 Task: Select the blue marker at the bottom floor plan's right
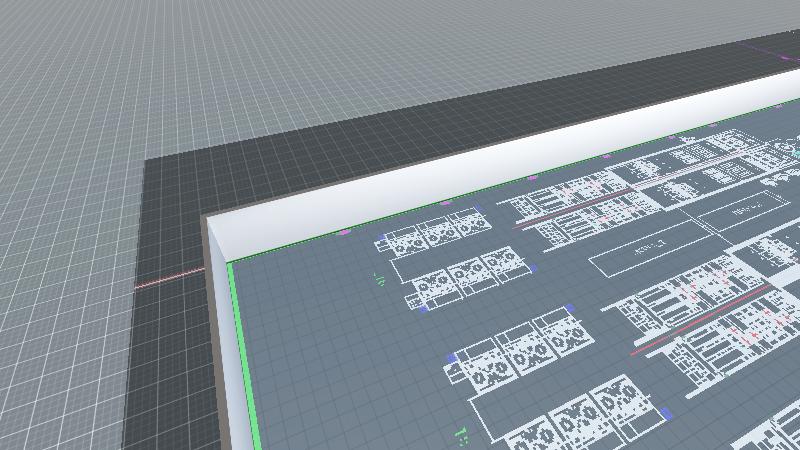(x=666, y=411)
